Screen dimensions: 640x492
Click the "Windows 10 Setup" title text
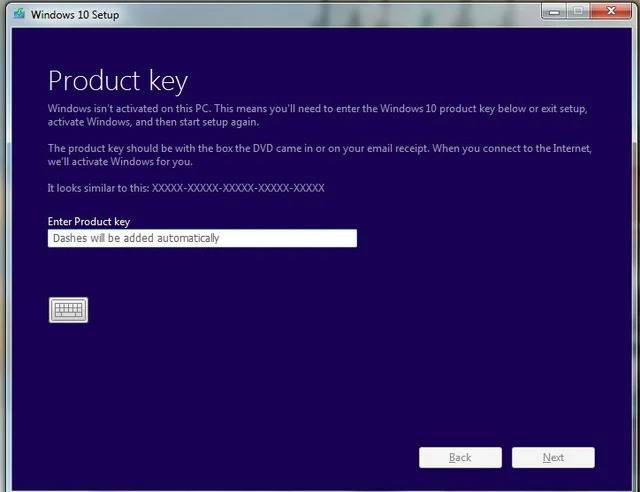(x=75, y=15)
